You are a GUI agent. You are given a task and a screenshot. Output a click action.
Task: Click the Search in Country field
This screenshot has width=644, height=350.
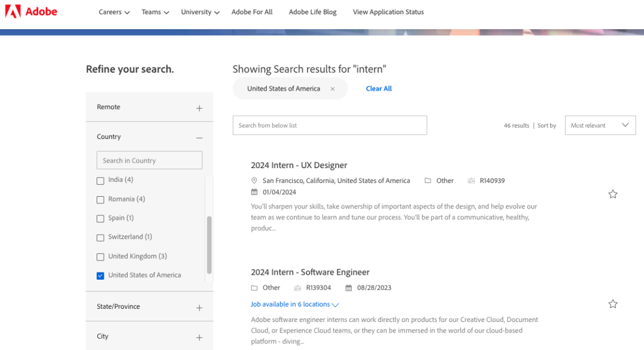coord(149,160)
